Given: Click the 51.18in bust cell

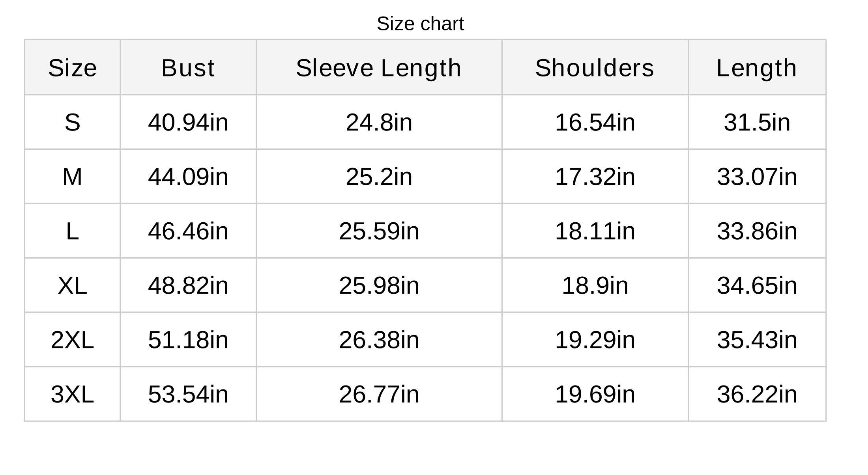Looking at the screenshot, I should (188, 340).
